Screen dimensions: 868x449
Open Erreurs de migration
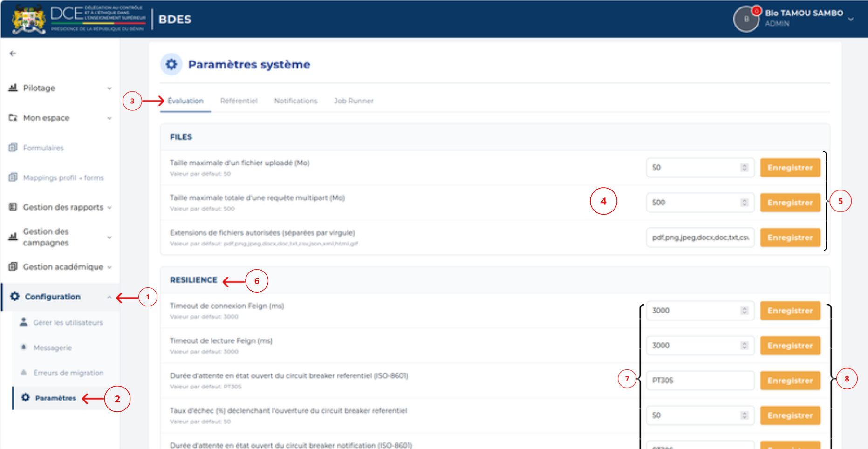68,373
